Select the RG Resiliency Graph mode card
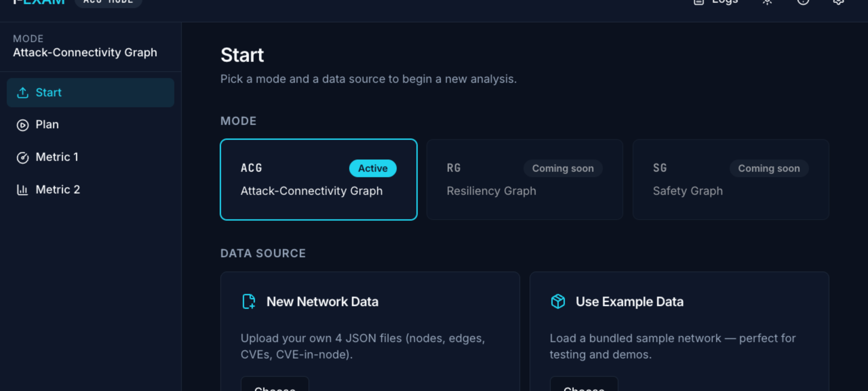The height and width of the screenshot is (391, 868). pyautogui.click(x=525, y=180)
